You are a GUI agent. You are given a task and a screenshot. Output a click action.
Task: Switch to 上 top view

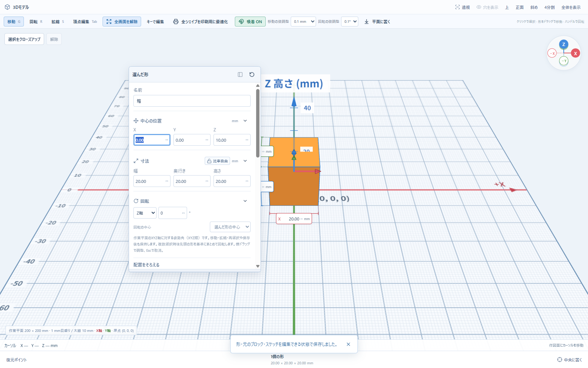click(x=507, y=7)
